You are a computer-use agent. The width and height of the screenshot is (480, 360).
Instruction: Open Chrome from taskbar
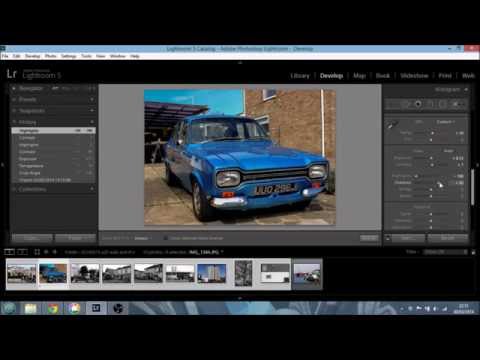click(53, 308)
